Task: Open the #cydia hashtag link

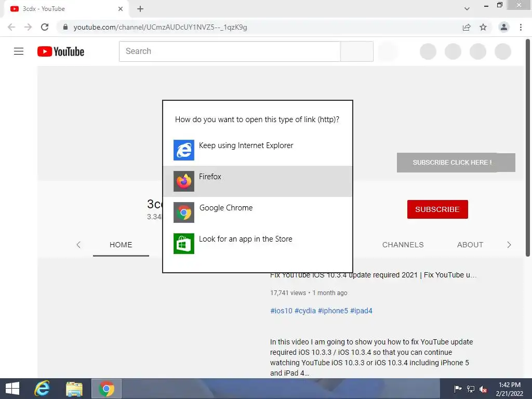Action: click(305, 311)
